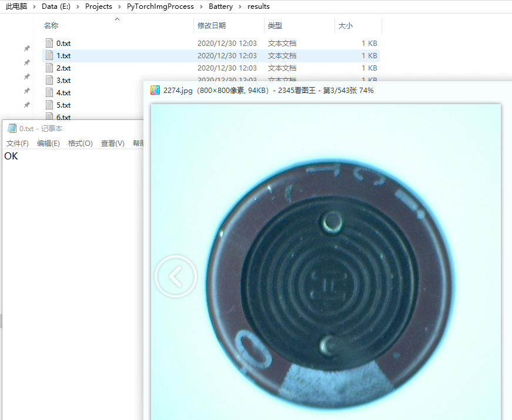This screenshot has width=512, height=420.
Task: Sort files by the 大小 column header
Action: tap(346, 25)
